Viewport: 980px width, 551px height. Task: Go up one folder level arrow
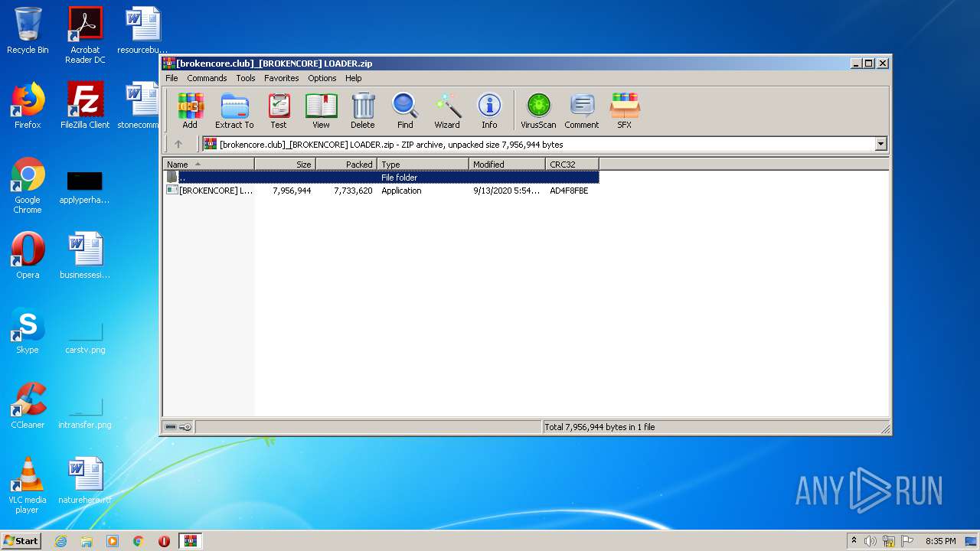point(178,144)
